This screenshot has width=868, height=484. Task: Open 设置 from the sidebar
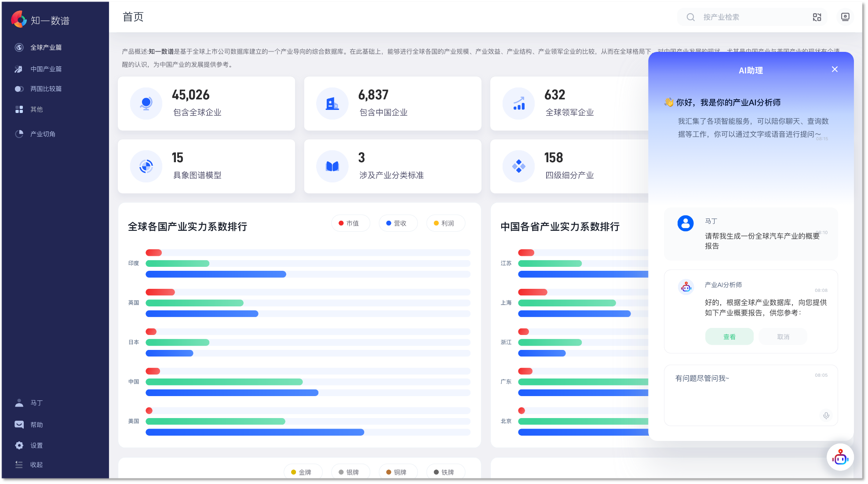(x=36, y=445)
